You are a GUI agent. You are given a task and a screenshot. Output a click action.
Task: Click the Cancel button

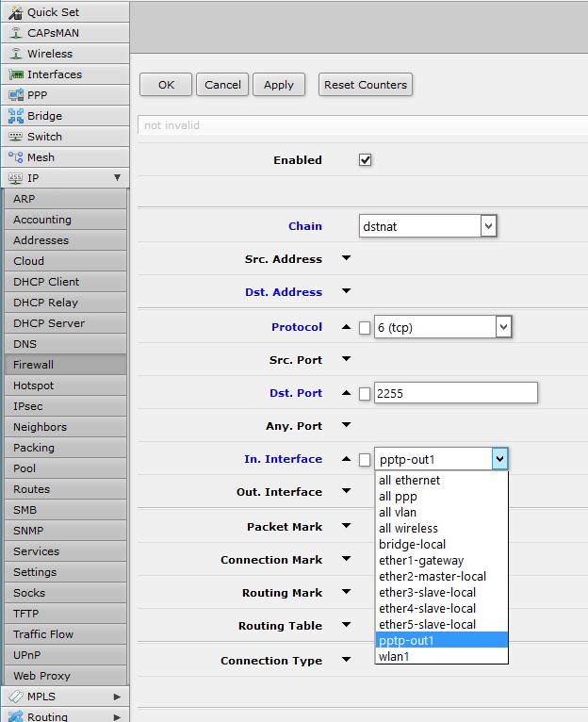[222, 85]
